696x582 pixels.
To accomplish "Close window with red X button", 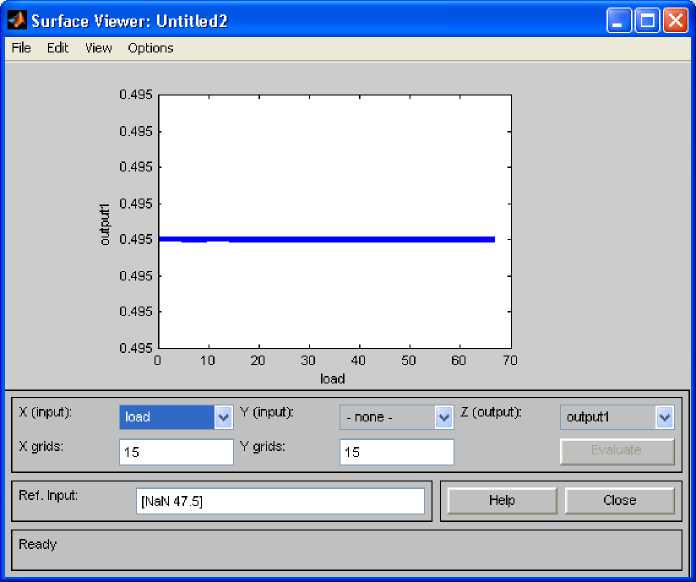I will pyautogui.click(x=676, y=20).
